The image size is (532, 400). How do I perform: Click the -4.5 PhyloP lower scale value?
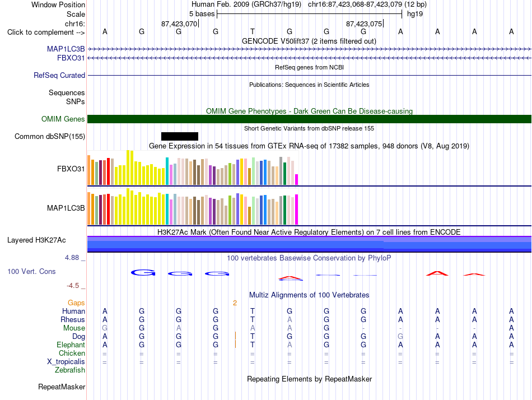coord(73,286)
